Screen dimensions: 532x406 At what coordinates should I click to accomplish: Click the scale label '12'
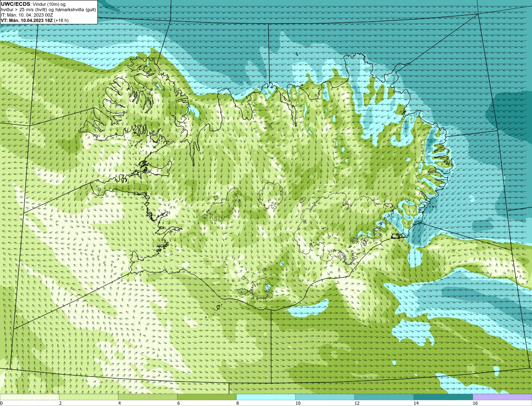point(357,403)
